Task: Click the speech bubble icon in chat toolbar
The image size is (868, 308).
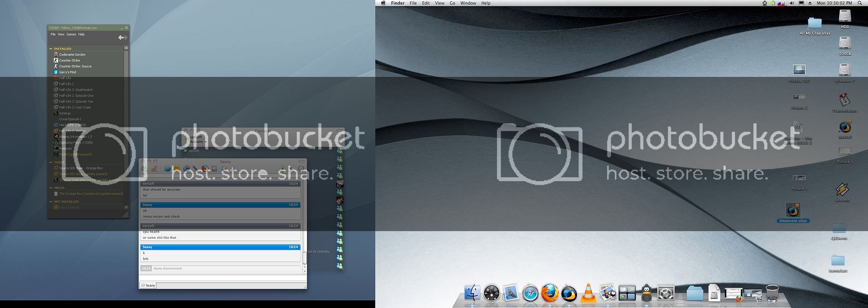Action: [167, 169]
